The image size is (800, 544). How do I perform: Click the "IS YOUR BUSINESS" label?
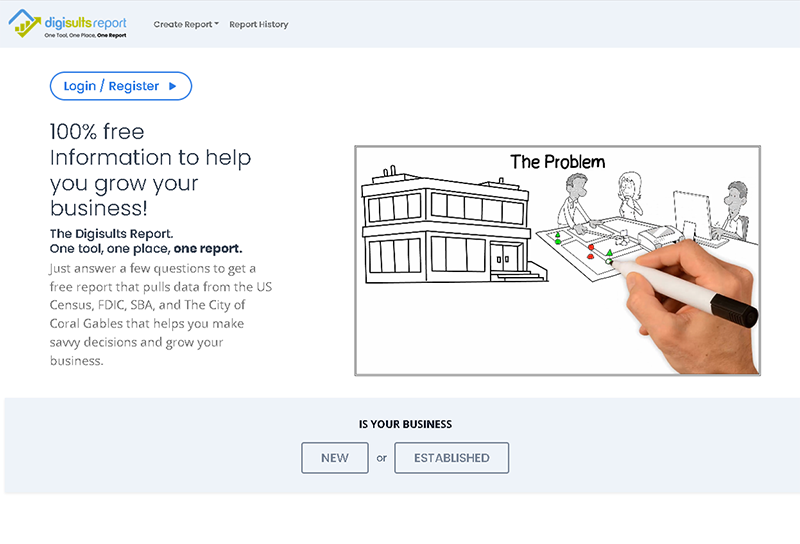405,424
